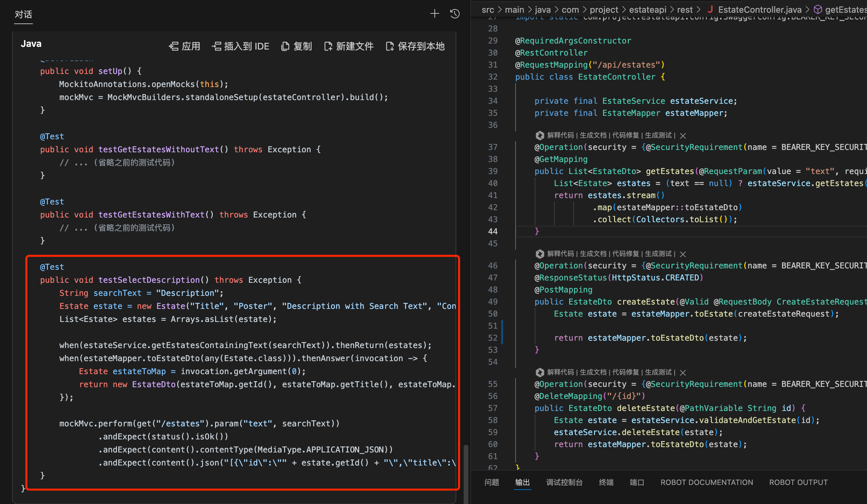This screenshot has width=867, height=504.
Task: Click the 复制 copy button
Action: coord(296,46)
